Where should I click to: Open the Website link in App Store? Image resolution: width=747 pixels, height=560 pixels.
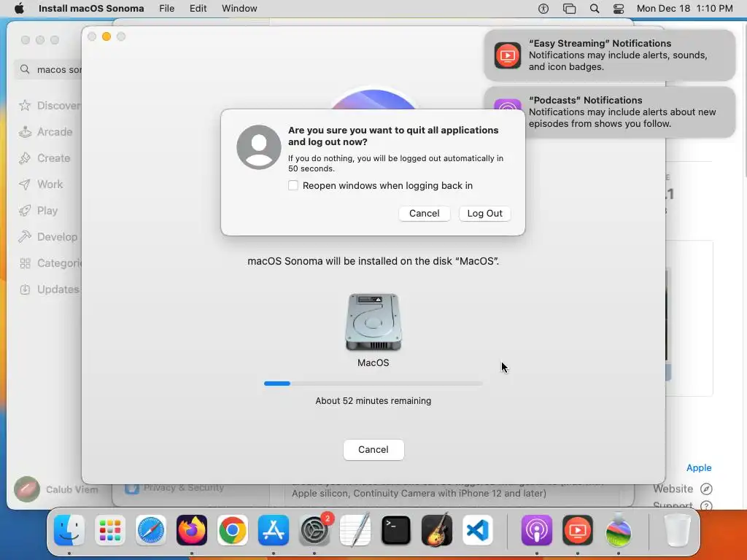(682, 489)
